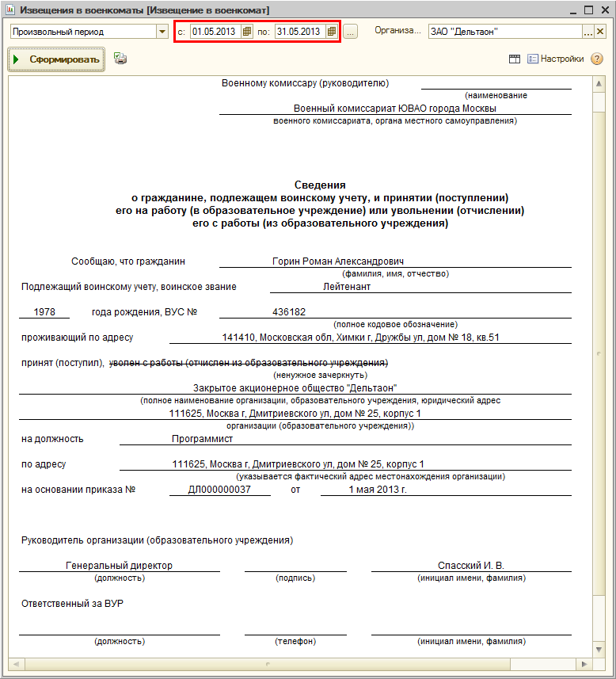616x679 pixels.
Task: Click Военный комиссариат ЮВАО города Москвы
Action: pos(395,109)
